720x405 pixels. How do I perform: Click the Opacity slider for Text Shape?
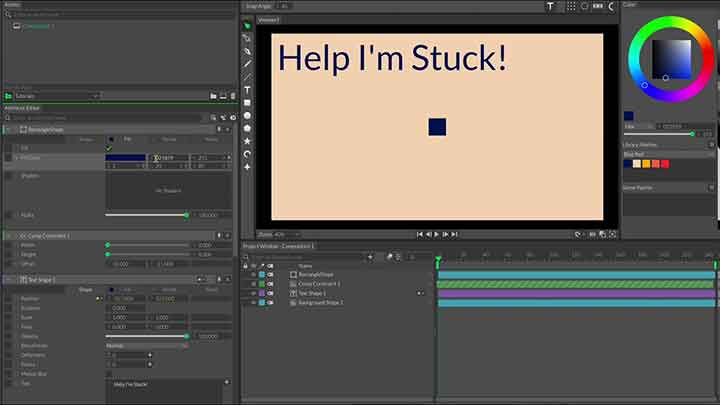pyautogui.click(x=146, y=336)
